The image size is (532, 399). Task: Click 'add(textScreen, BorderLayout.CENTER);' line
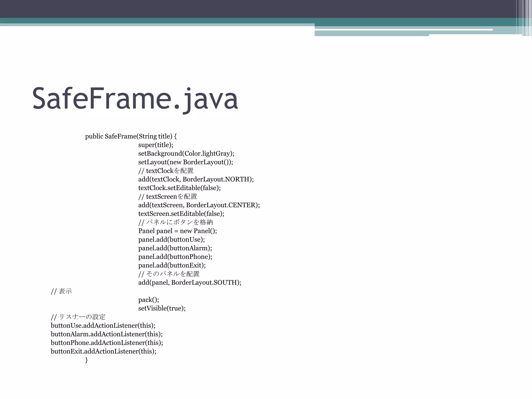coord(199,205)
